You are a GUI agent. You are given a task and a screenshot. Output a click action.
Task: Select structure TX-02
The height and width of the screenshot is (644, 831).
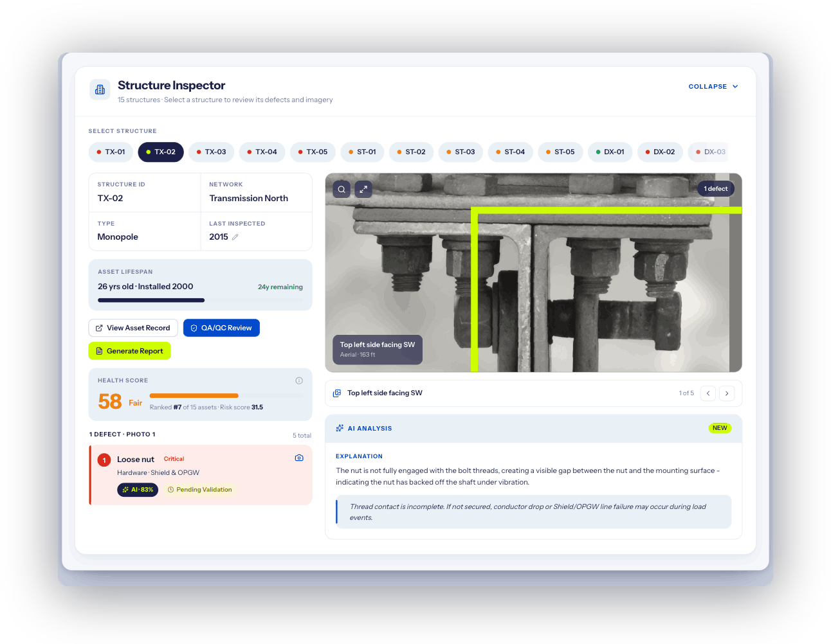[x=161, y=152]
